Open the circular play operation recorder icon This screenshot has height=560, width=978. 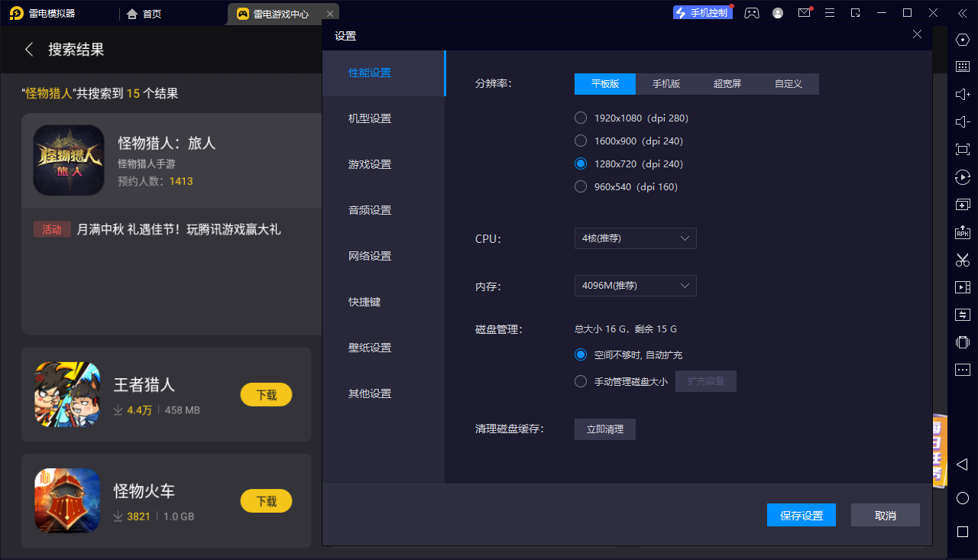point(963,177)
